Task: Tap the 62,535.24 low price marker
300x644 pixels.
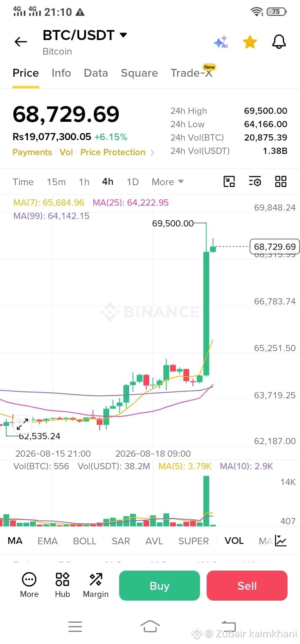Action: point(40,436)
